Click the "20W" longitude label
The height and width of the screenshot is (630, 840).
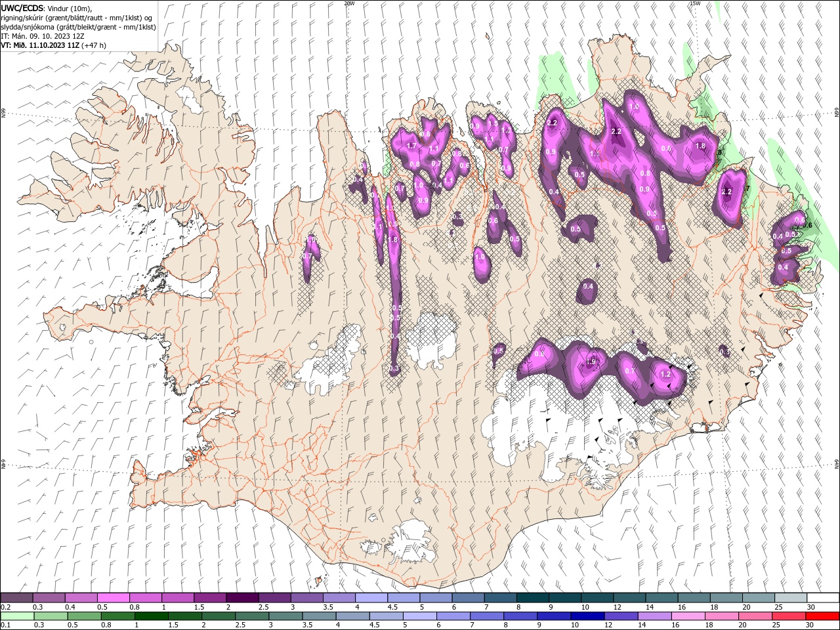click(x=349, y=3)
